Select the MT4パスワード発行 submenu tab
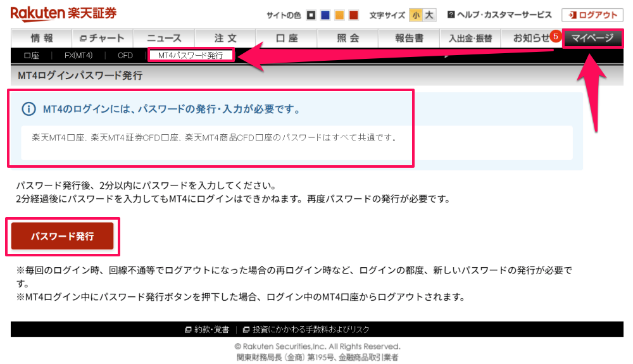The width and height of the screenshot is (633, 364). click(191, 55)
